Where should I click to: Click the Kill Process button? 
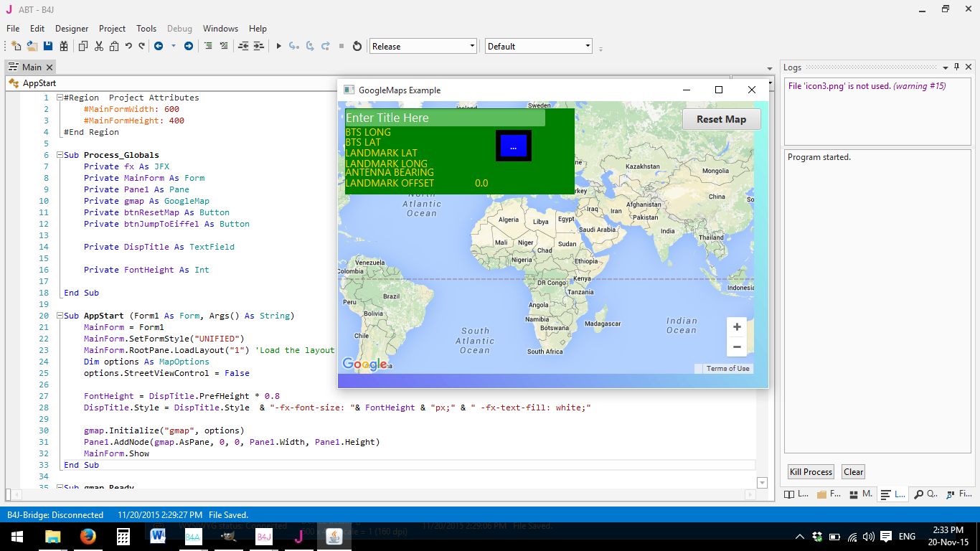coord(811,472)
